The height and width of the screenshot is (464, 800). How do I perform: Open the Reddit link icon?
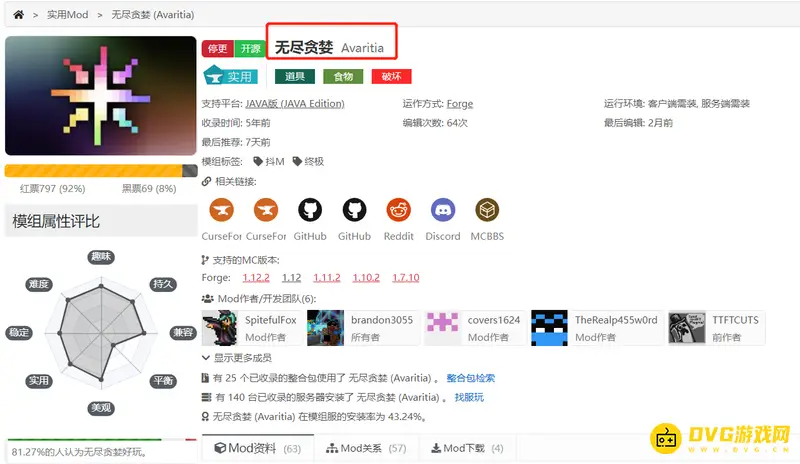(398, 211)
